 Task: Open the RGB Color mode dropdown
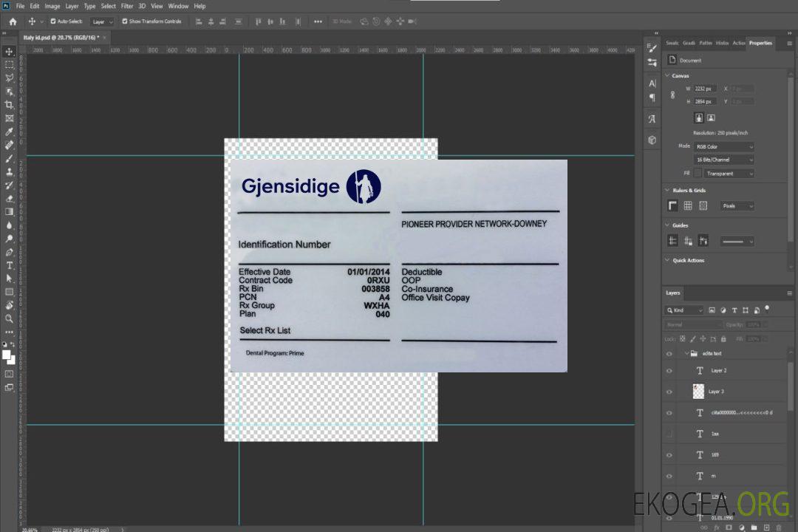(724, 146)
